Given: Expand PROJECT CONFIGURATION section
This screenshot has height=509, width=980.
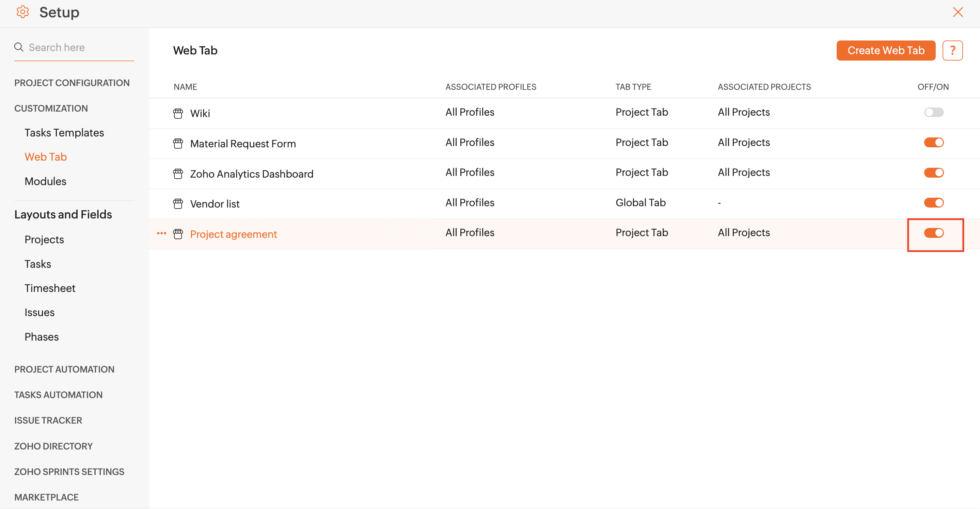Looking at the screenshot, I should (x=72, y=83).
